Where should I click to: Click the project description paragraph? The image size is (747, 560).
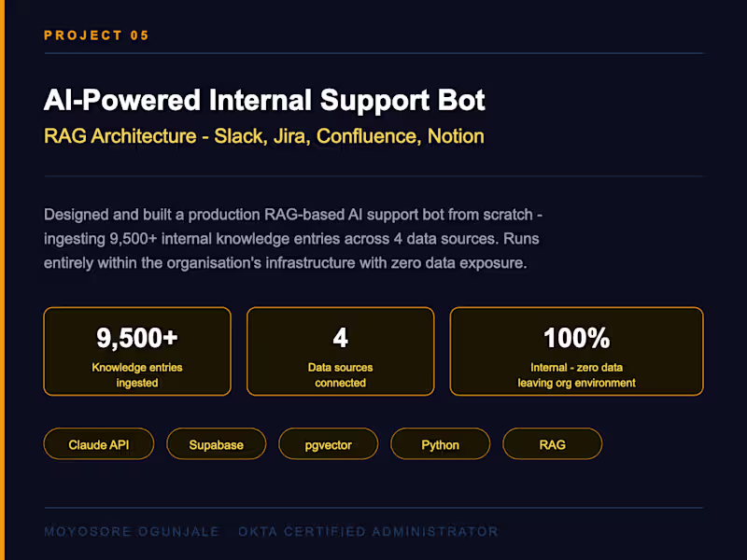click(293, 239)
